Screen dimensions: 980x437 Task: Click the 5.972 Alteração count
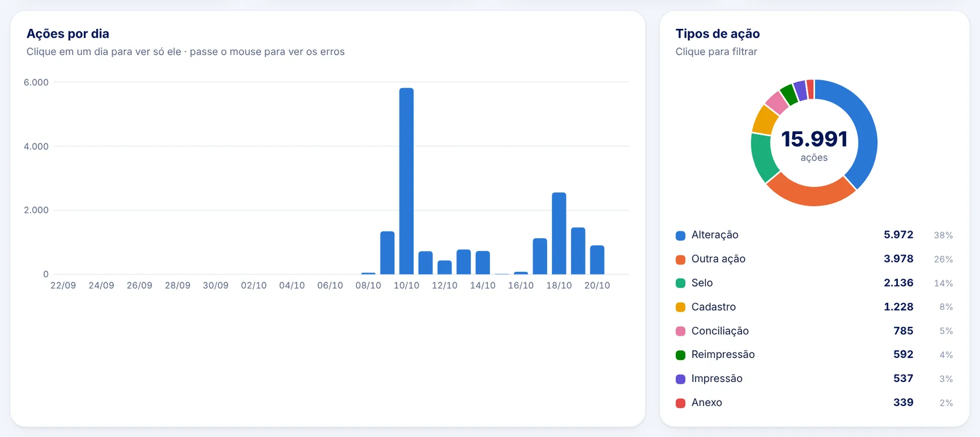898,235
